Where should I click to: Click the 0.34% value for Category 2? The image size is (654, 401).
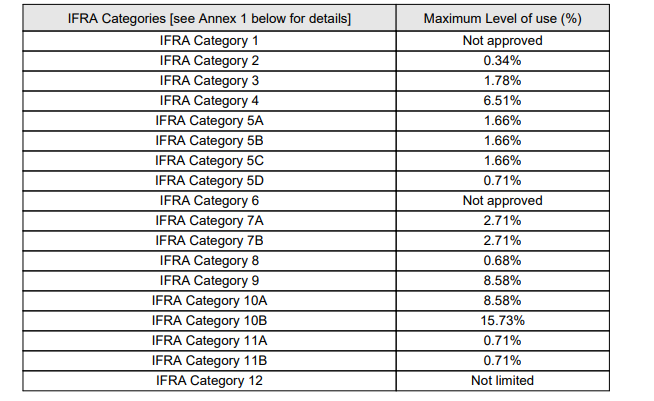point(502,60)
